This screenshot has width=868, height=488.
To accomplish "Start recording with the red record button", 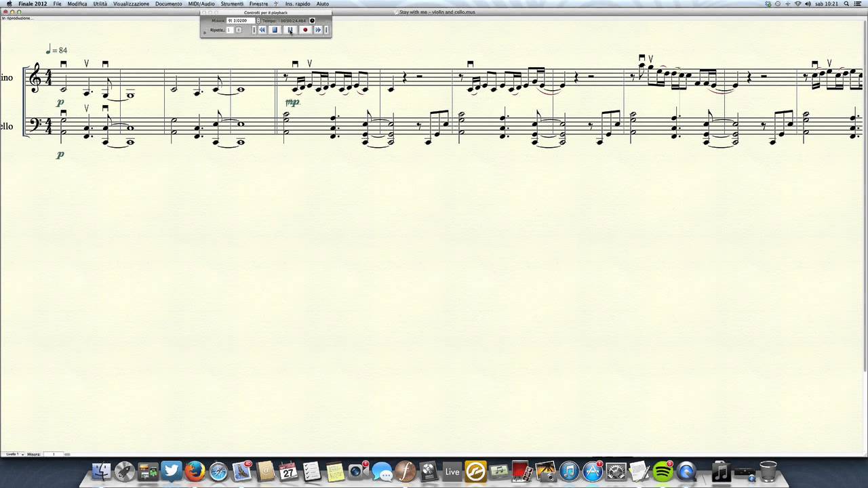I will [305, 30].
